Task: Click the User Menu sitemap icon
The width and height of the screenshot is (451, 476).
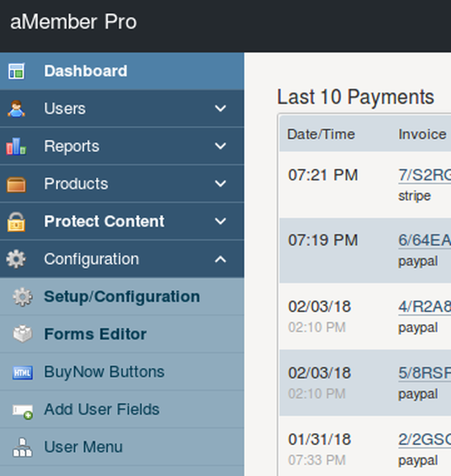Action: point(23,448)
